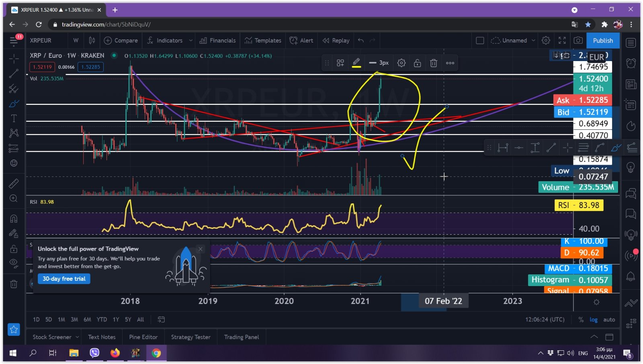Image resolution: width=643 pixels, height=364 pixels.
Task: Toggle the log scale
Action: [594, 320]
